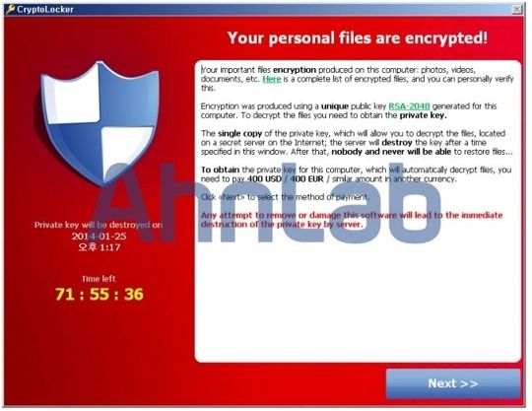532x411 pixels.
Task: Click the 71 : 55 : 36 countdown timer
Action: pyautogui.click(x=100, y=295)
